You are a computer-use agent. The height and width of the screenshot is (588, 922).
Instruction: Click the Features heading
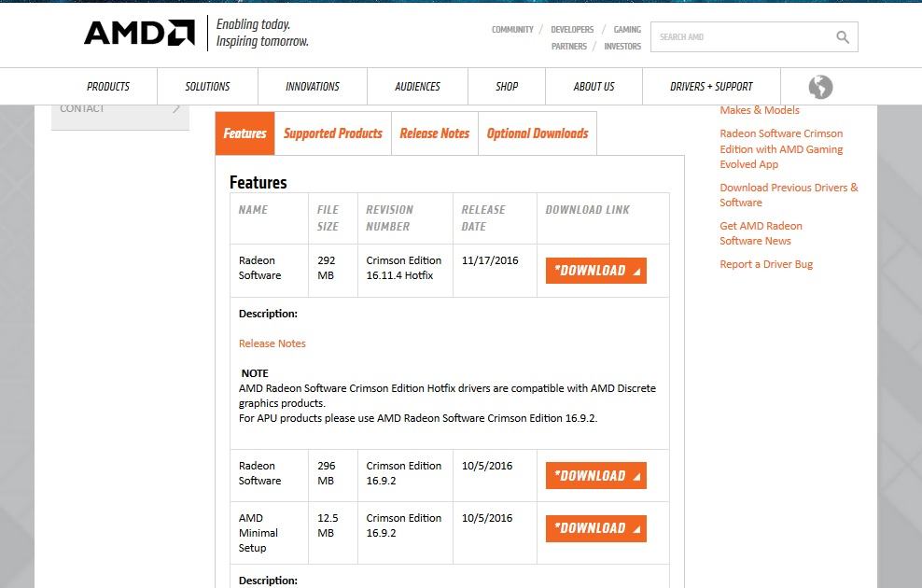pyautogui.click(x=258, y=182)
